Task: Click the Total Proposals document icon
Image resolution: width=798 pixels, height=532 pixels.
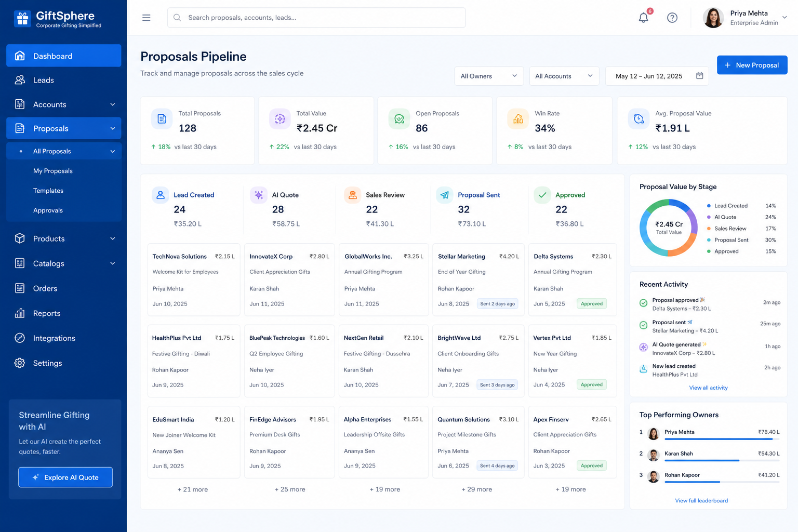Action: click(x=162, y=119)
